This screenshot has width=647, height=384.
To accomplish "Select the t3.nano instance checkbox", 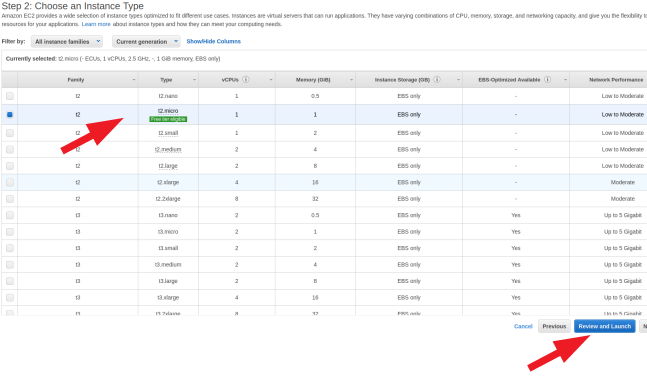I will click(x=10, y=215).
